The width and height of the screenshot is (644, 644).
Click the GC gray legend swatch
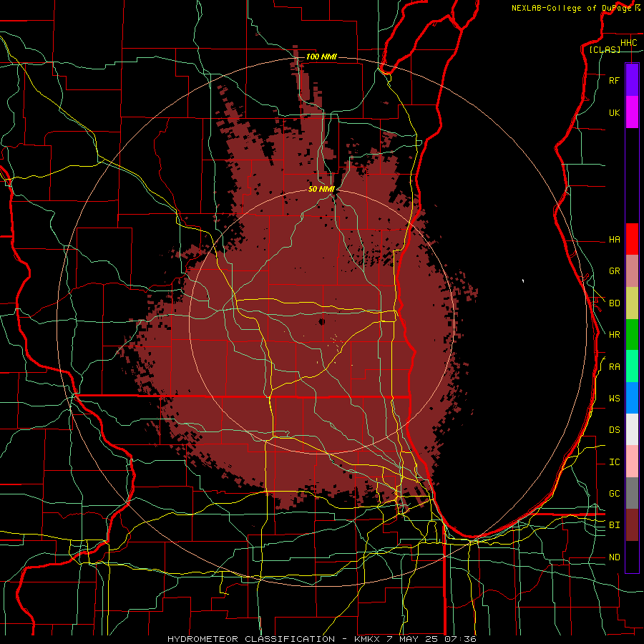(x=632, y=493)
